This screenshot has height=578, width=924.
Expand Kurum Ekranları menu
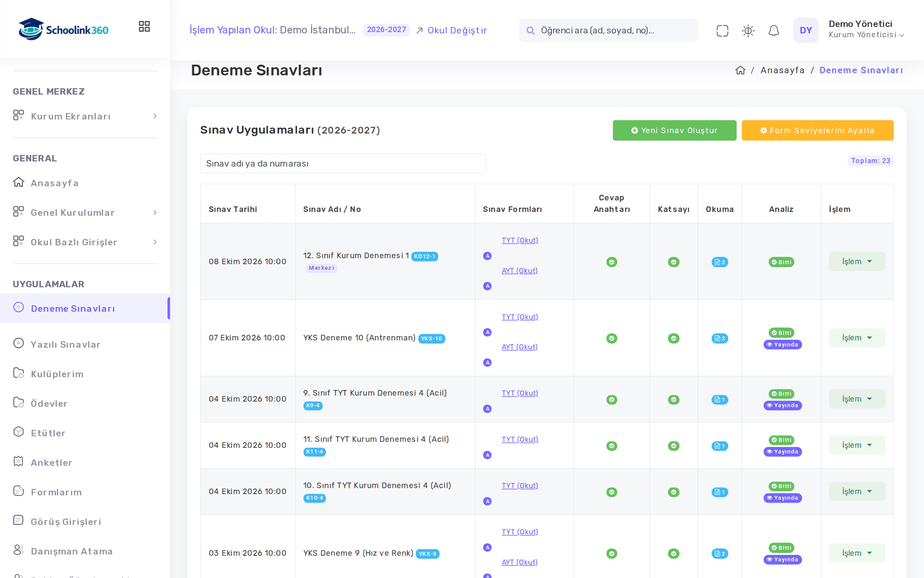pos(85,116)
